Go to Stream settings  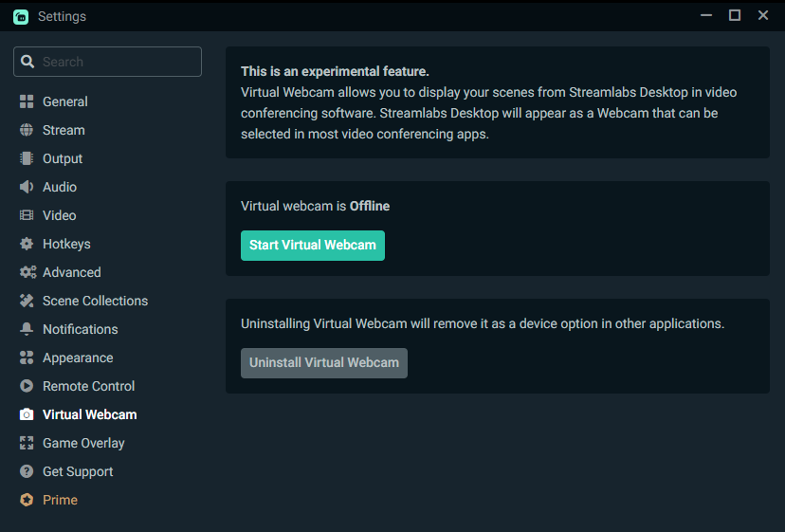64,130
